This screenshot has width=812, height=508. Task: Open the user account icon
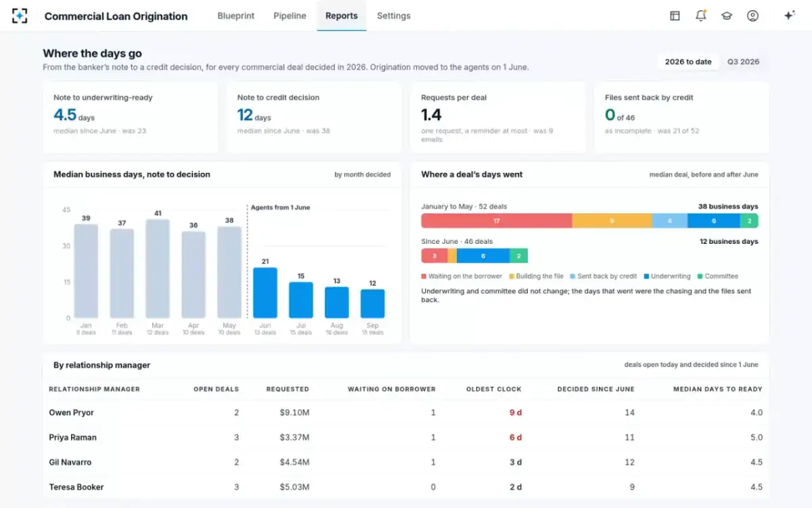tap(752, 16)
